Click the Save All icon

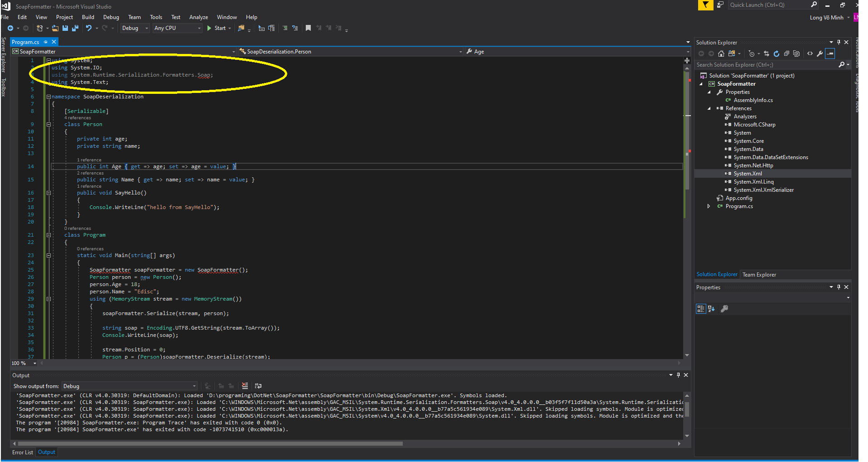click(x=75, y=28)
